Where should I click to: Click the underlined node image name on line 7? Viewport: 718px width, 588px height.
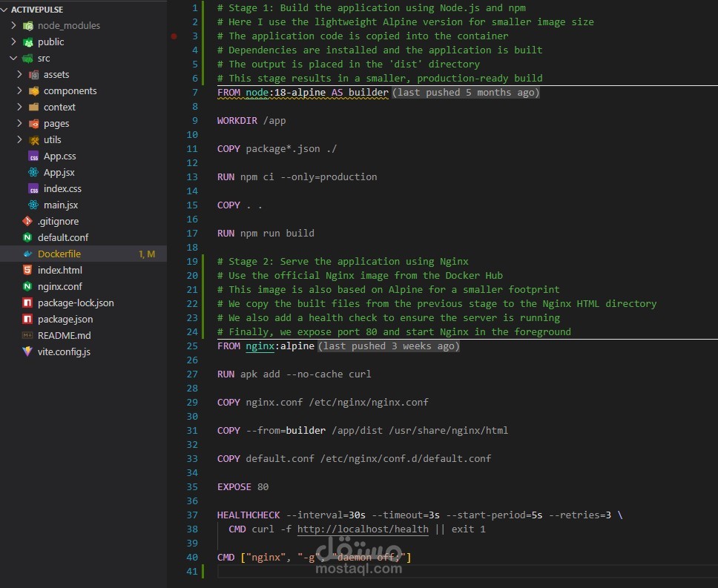[257, 93]
